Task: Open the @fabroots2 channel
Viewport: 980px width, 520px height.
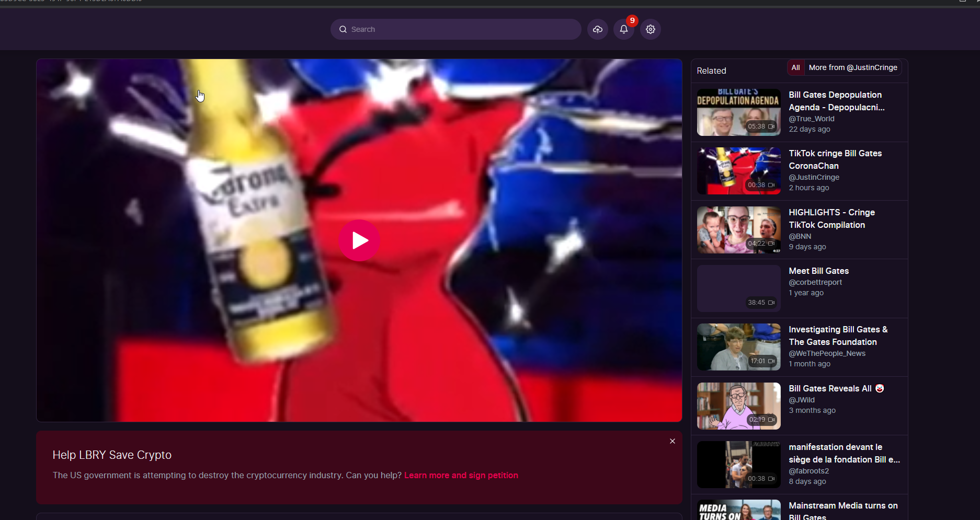Action: tap(808, 471)
